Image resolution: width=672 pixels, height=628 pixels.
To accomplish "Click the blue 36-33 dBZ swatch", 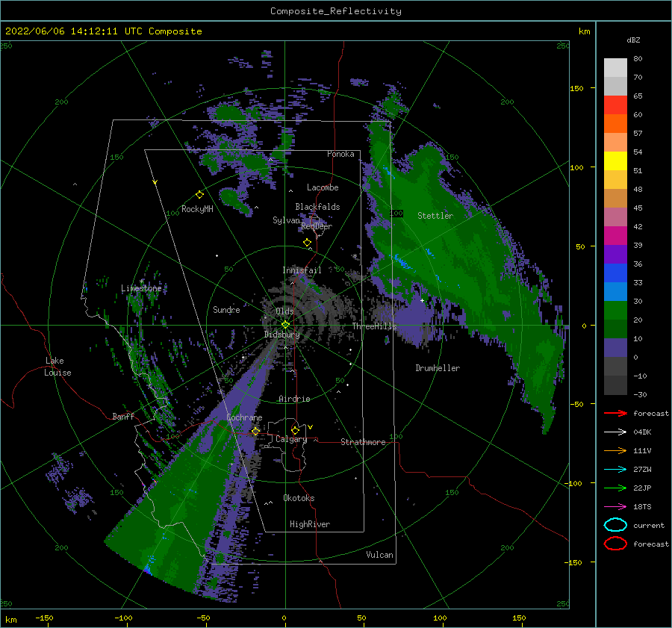I will click(x=615, y=273).
